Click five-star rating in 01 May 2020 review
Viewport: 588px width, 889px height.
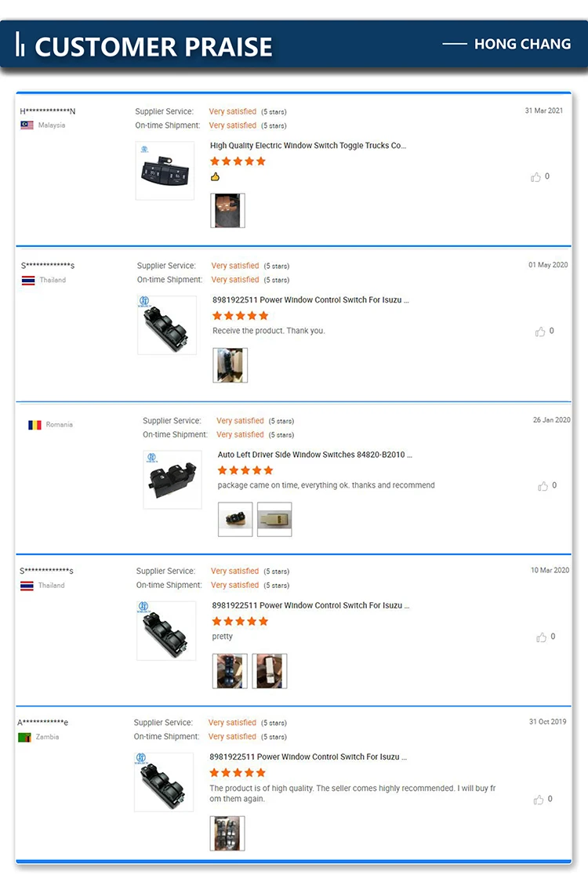tap(240, 316)
